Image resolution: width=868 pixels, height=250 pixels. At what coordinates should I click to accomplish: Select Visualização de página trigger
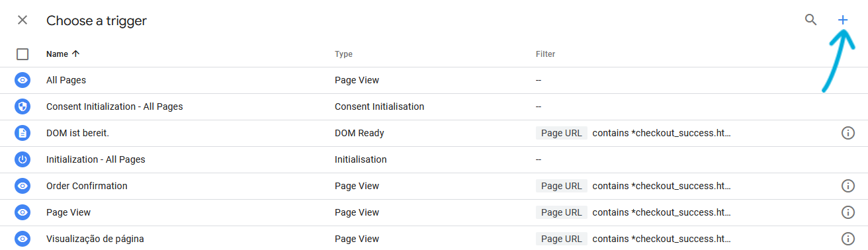point(434,239)
